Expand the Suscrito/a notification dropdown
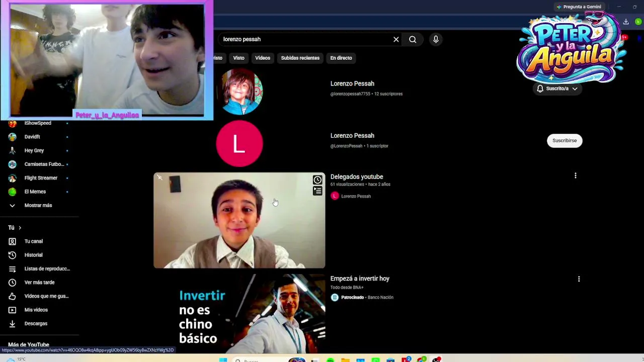 [x=557, y=88]
